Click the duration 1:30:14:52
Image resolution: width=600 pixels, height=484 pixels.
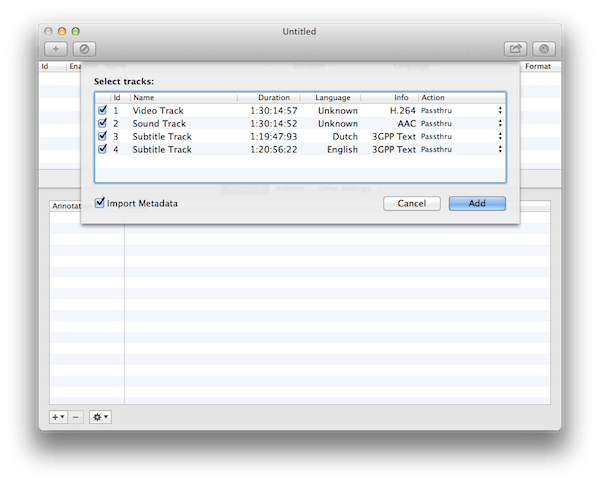pos(274,124)
